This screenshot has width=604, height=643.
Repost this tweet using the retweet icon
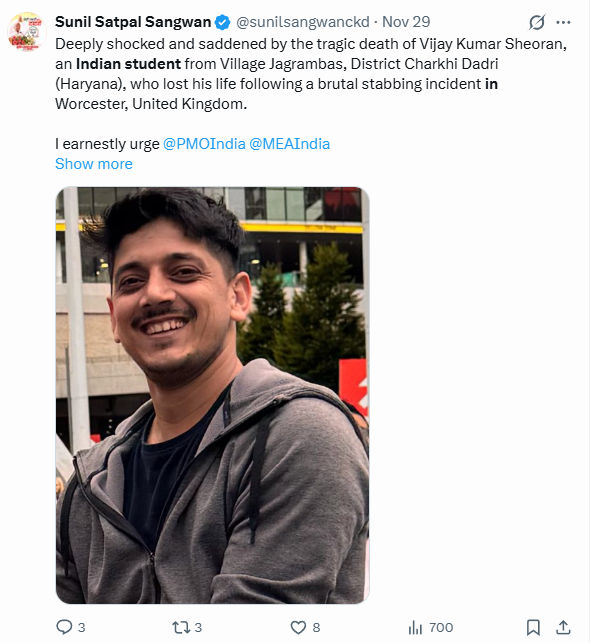pos(180,627)
